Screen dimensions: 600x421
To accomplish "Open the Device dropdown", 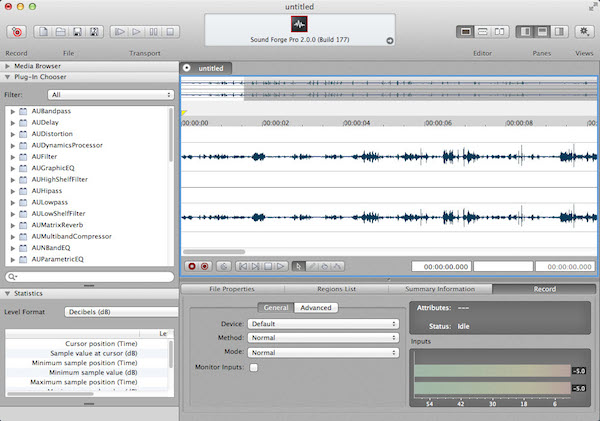I will [x=324, y=324].
